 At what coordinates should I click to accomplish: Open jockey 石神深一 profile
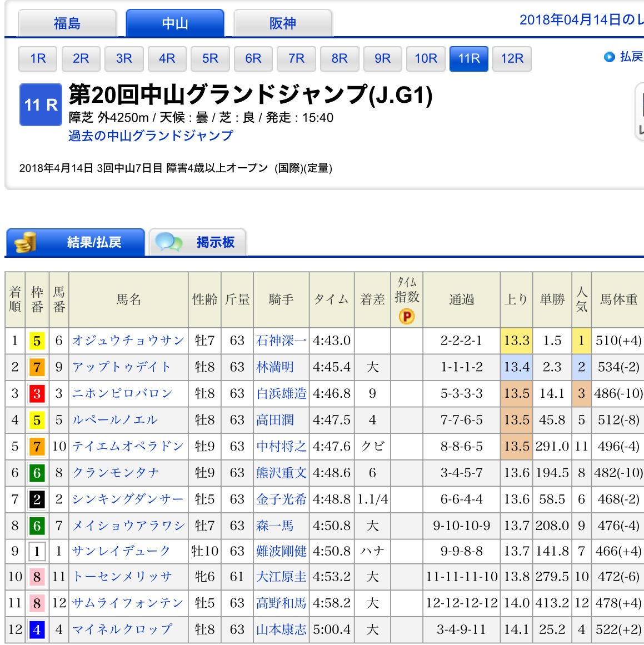tap(281, 341)
